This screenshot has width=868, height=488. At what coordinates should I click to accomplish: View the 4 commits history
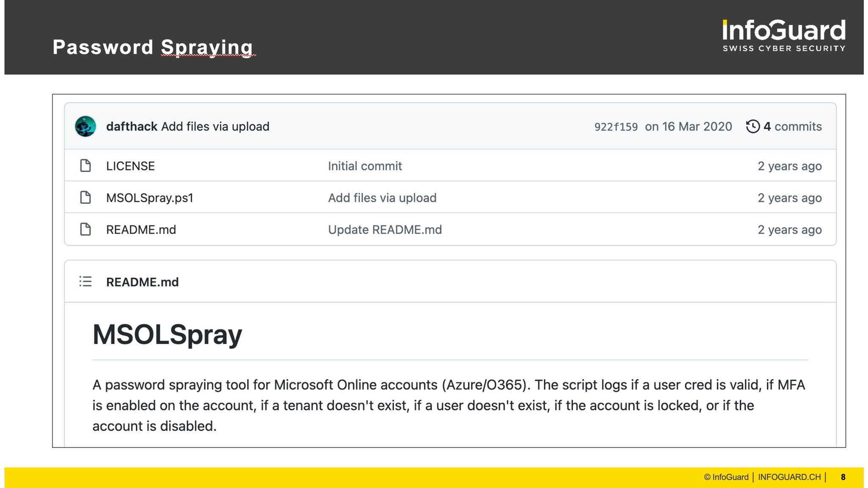pyautogui.click(x=792, y=126)
